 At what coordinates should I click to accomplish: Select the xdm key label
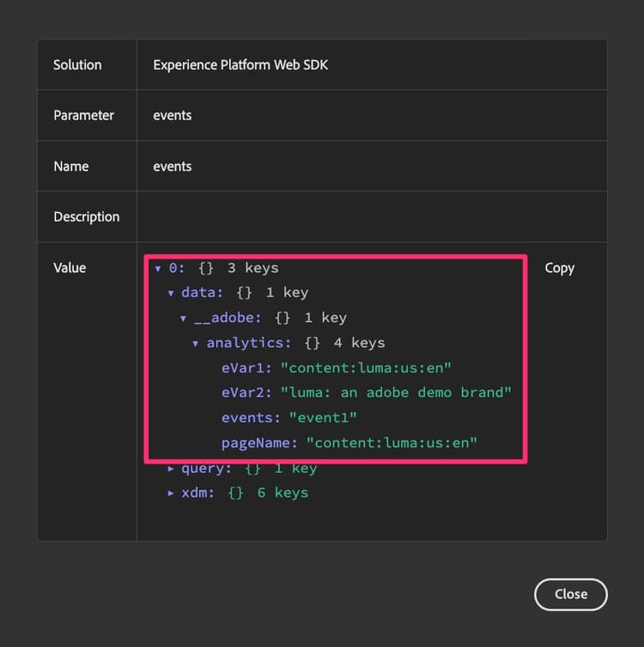198,493
